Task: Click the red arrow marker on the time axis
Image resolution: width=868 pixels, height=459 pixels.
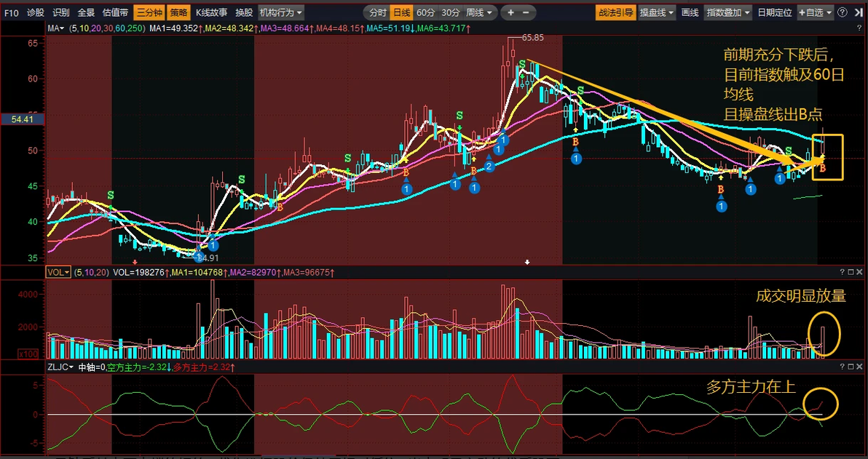Action: (x=135, y=262)
